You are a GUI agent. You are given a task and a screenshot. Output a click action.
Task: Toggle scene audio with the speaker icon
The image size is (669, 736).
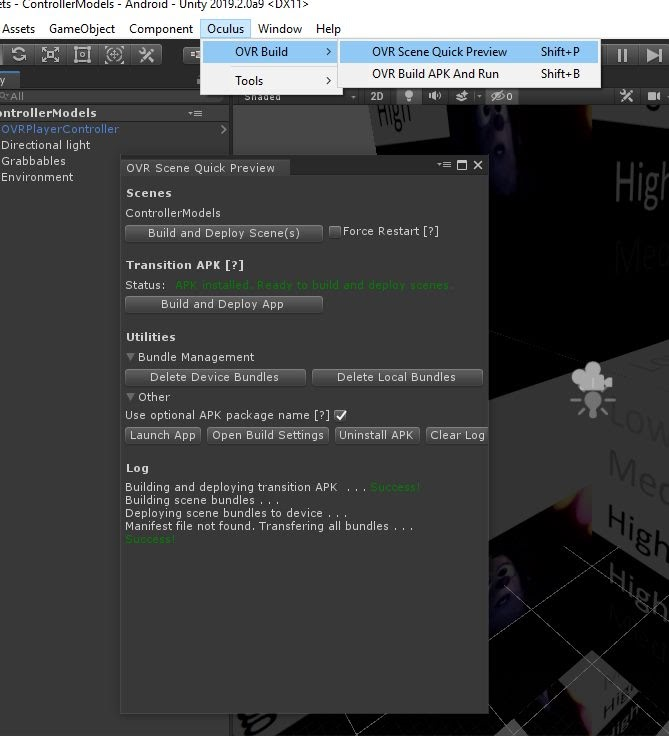434,96
